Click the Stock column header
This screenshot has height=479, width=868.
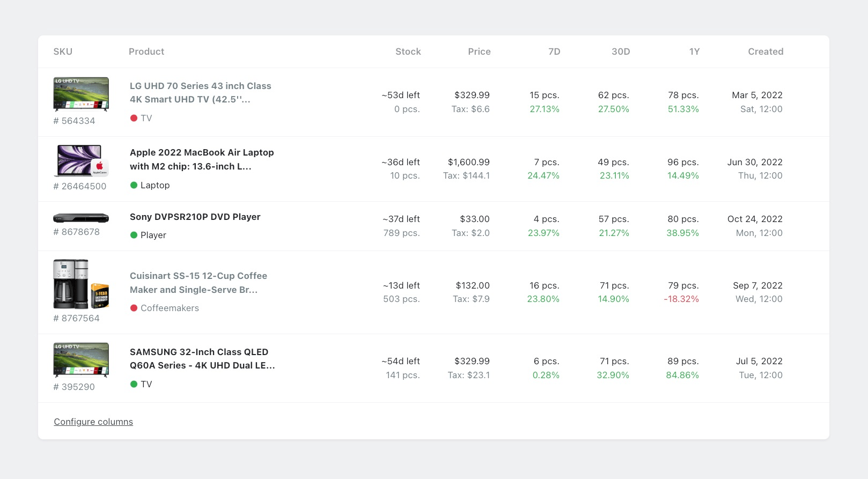pos(408,51)
